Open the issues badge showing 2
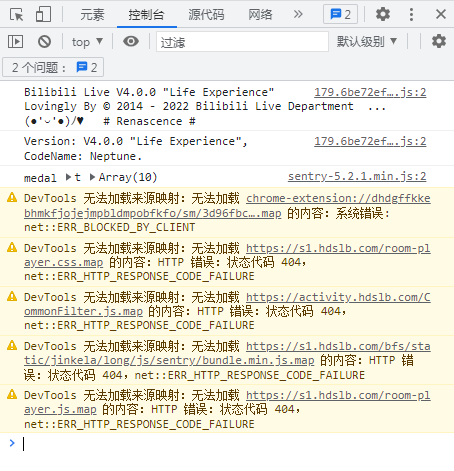 click(x=340, y=14)
